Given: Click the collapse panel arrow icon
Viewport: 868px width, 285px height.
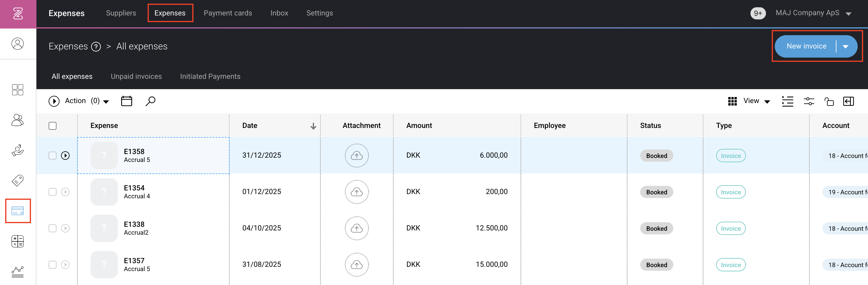Looking at the screenshot, I should 849,101.
